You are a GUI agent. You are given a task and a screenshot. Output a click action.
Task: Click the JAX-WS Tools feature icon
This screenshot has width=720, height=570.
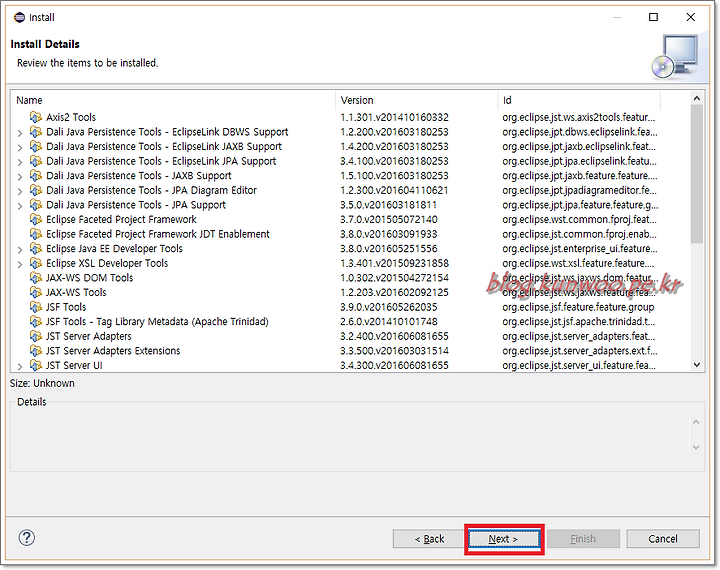36,293
